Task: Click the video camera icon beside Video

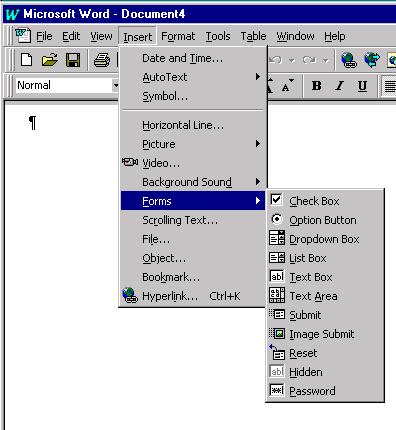Action: [130, 162]
